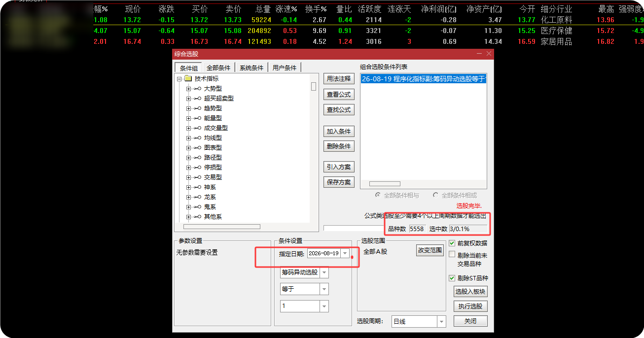
Task: Switch to the 用户条件 tab
Action: click(x=285, y=68)
